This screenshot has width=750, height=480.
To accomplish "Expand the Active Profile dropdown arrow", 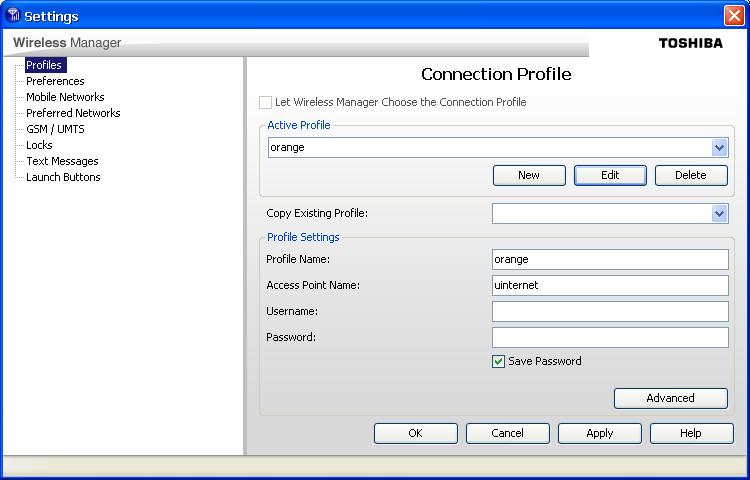I will click(719, 148).
